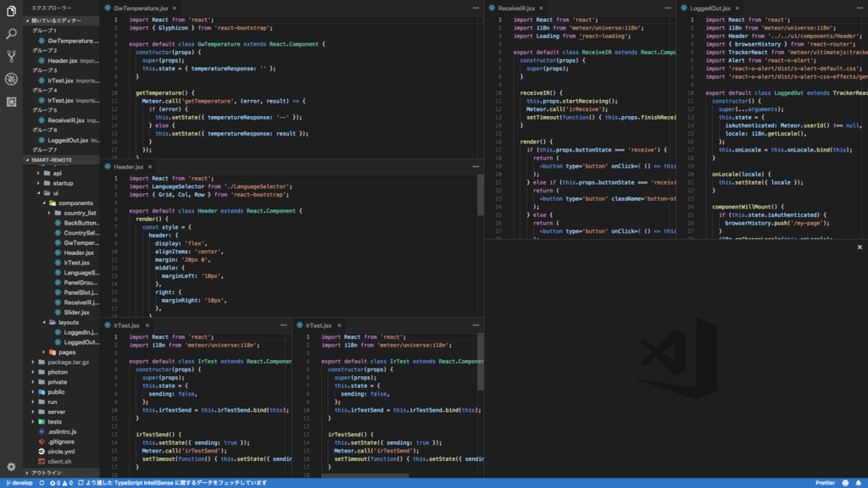The image size is (868, 488).
Task: Click the TypeScript IntelliSense fetching message
Action: [172, 483]
